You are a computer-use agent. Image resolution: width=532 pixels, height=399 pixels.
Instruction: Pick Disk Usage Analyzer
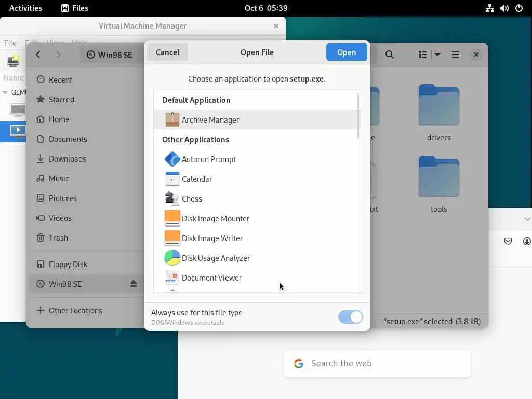click(256, 258)
